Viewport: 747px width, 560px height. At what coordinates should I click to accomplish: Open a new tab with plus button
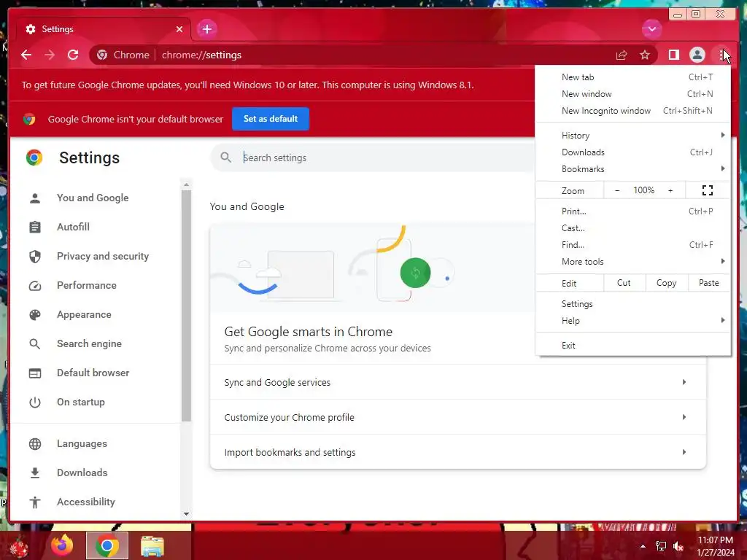click(x=206, y=29)
